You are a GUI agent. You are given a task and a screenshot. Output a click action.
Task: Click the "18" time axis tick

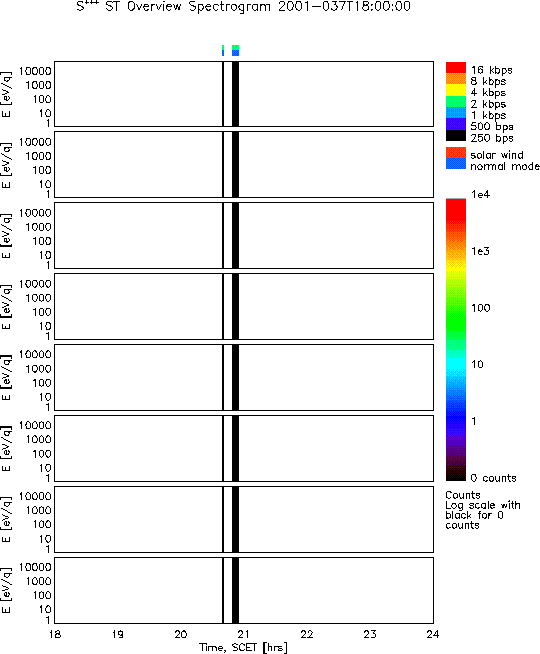(x=55, y=634)
